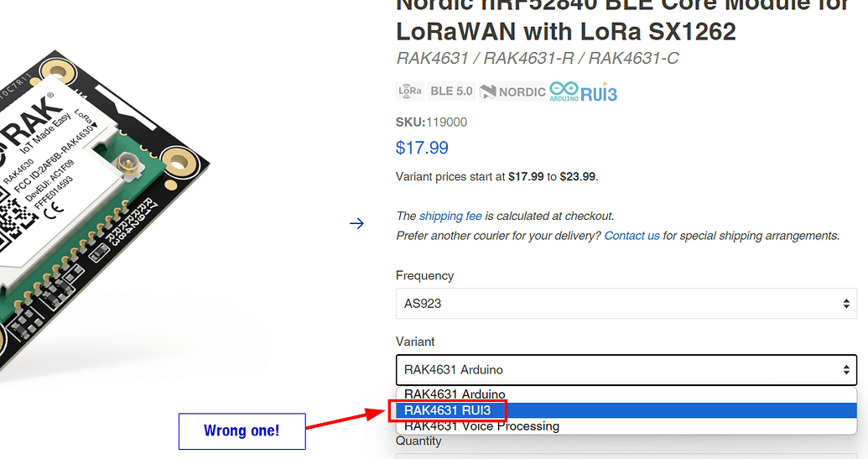The height and width of the screenshot is (459, 868).
Task: Open the Frequency dropdown showing AS923
Action: point(626,303)
